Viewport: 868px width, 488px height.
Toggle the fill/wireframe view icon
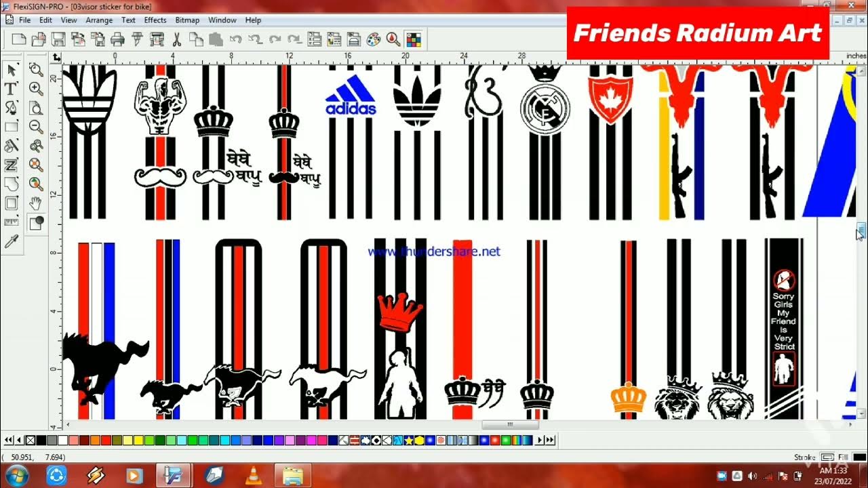point(36,222)
